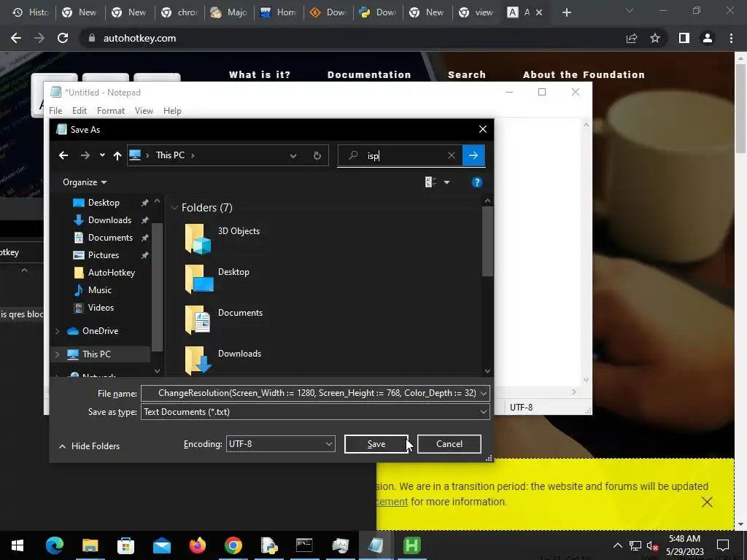Toggle Chrome side panel
The width and height of the screenshot is (747, 560).
pos(684,38)
